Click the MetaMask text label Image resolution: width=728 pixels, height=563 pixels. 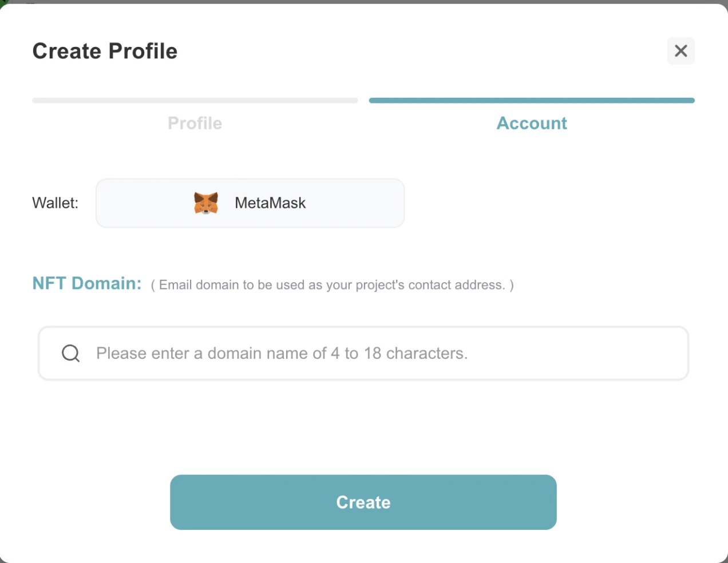pos(270,203)
